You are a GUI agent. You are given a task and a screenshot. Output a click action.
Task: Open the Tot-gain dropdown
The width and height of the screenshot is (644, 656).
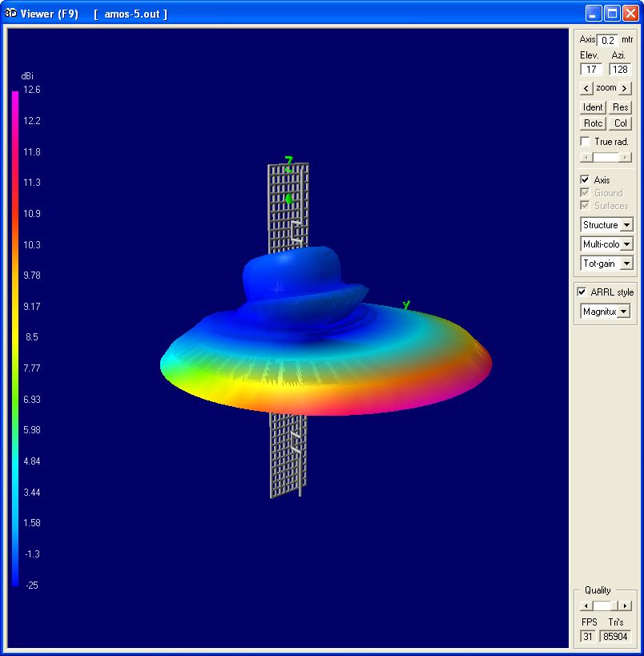point(626,263)
